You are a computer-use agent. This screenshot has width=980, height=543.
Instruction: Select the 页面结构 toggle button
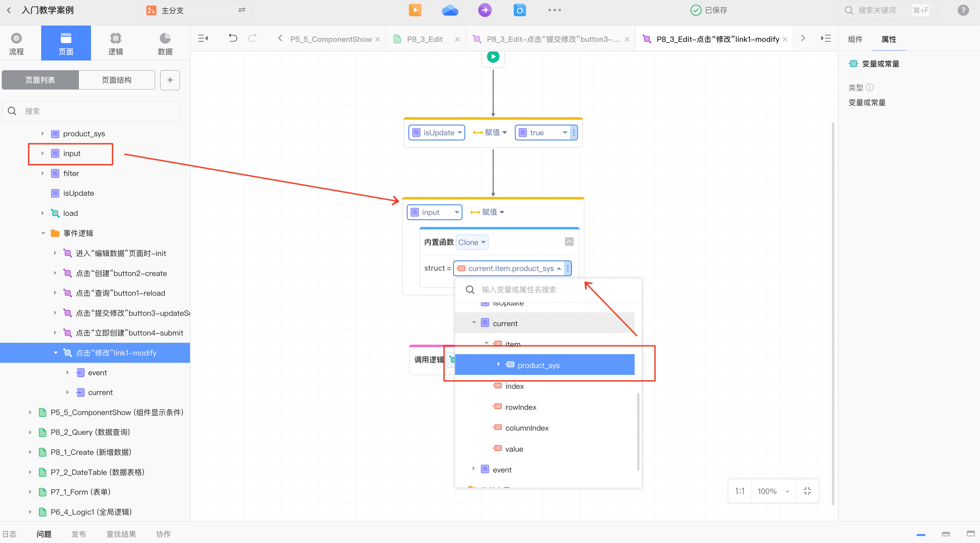117,80
